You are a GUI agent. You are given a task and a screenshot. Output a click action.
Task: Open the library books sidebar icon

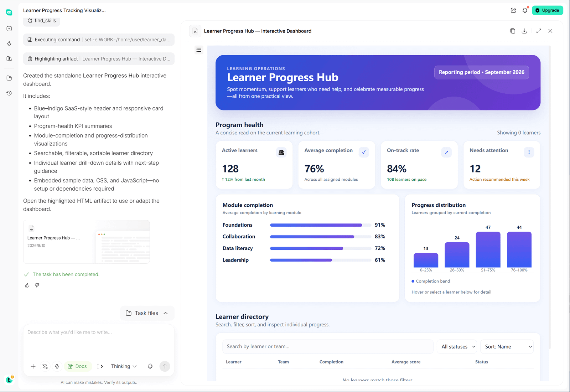point(9,59)
